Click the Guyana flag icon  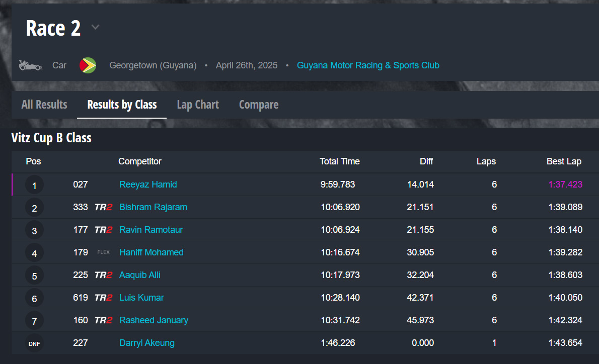click(x=88, y=65)
